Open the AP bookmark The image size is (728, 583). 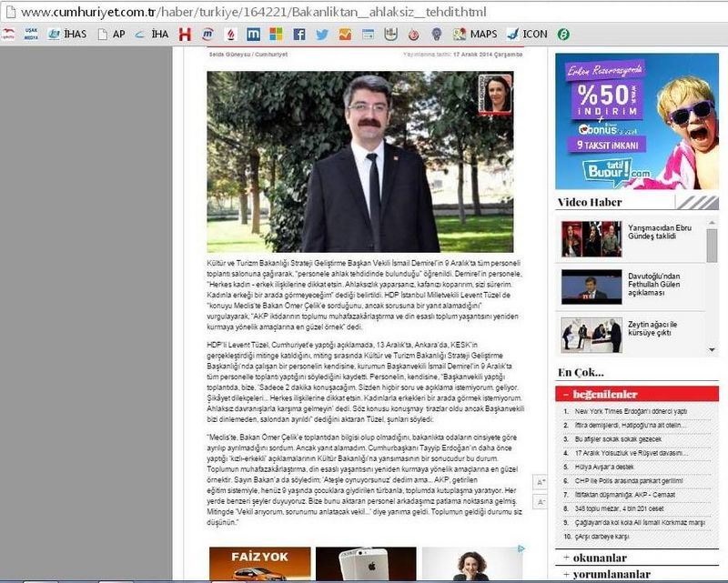pos(112,34)
